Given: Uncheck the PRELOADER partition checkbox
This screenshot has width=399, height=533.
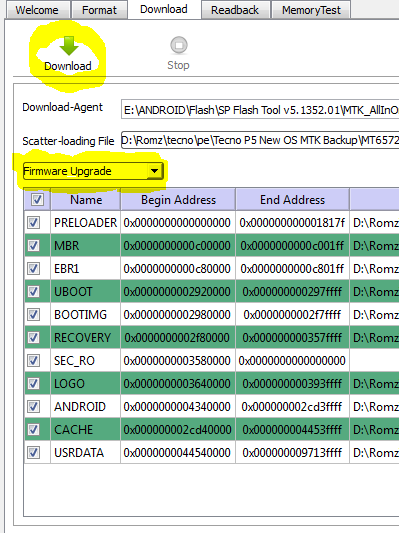Looking at the screenshot, I should 34,223.
